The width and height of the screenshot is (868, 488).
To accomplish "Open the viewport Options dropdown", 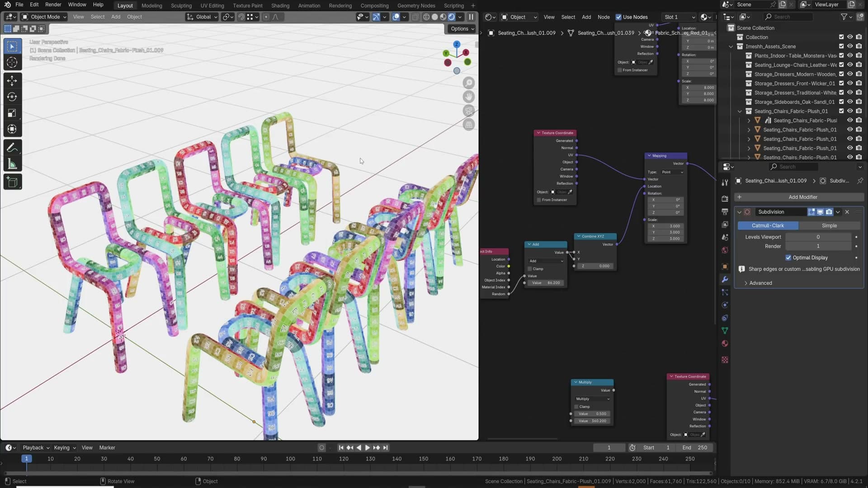I will click(462, 28).
